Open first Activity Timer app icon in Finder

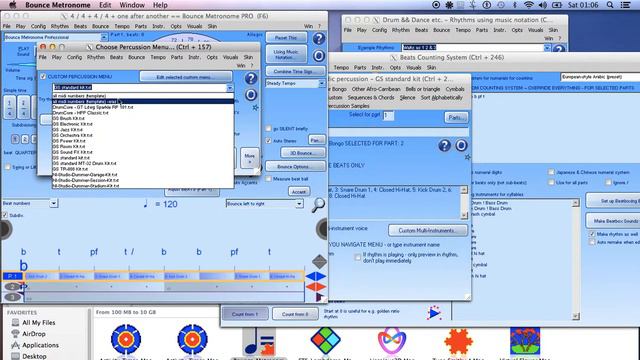(126, 340)
